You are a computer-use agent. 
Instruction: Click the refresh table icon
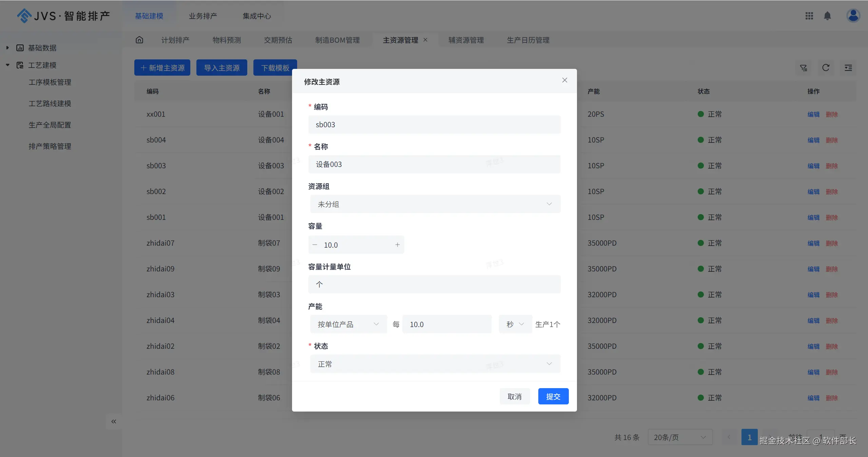(826, 68)
